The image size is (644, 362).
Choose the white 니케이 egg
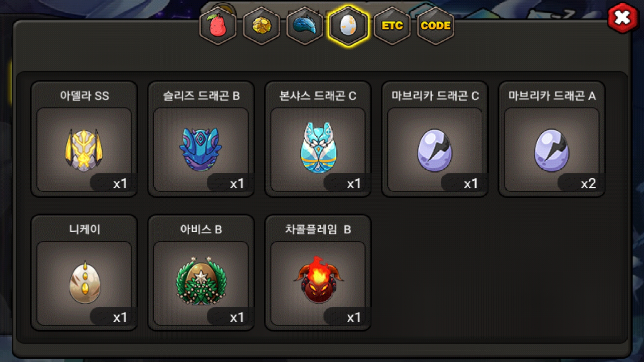coord(84,283)
